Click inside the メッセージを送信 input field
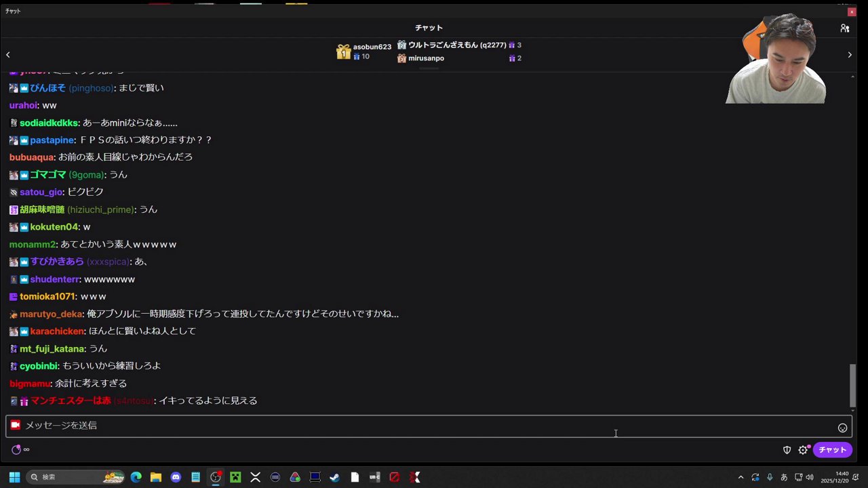 click(407, 425)
